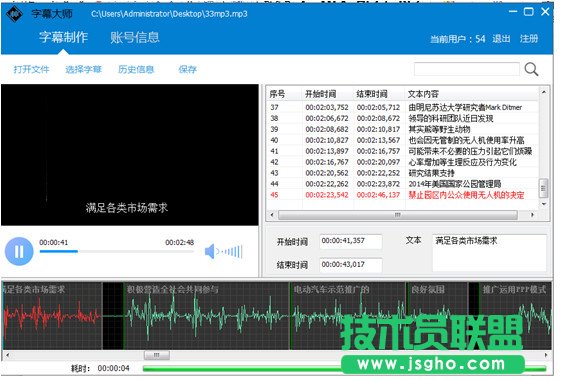This screenshot has height=380, width=568.
Task: Click the magnifier search icon
Action: point(531,69)
